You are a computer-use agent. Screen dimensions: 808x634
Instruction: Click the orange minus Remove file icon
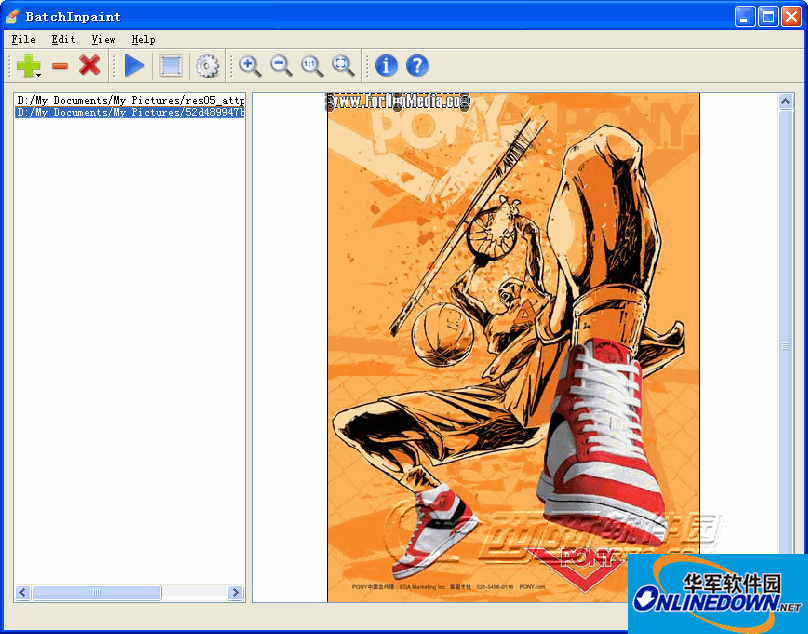point(60,65)
